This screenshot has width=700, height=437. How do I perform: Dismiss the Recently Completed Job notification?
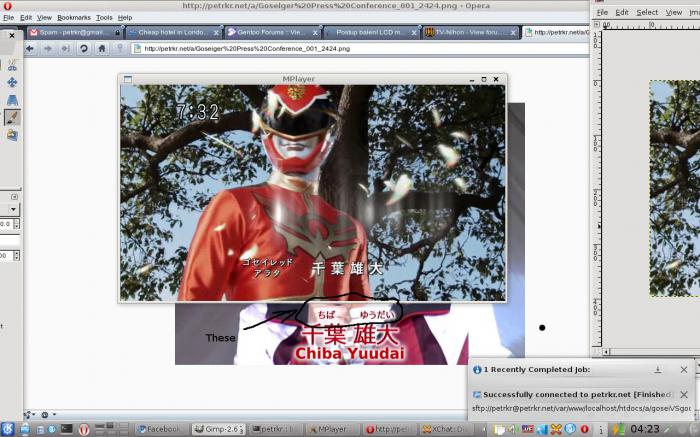[x=684, y=370]
